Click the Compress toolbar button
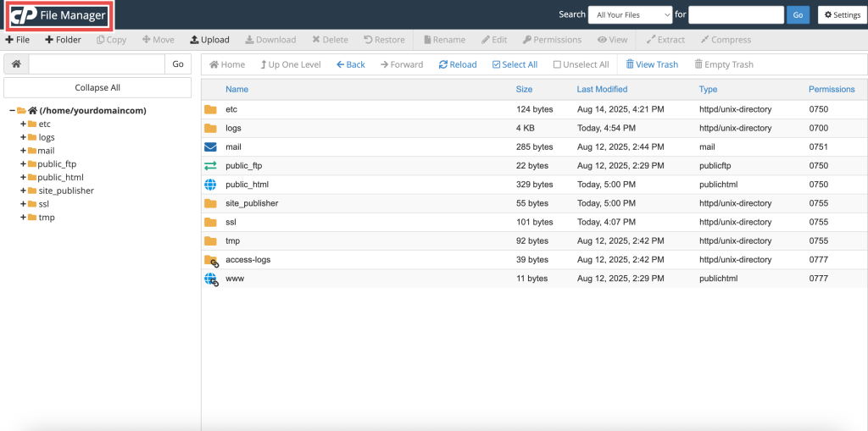The height and width of the screenshot is (431, 868). pyautogui.click(x=726, y=40)
